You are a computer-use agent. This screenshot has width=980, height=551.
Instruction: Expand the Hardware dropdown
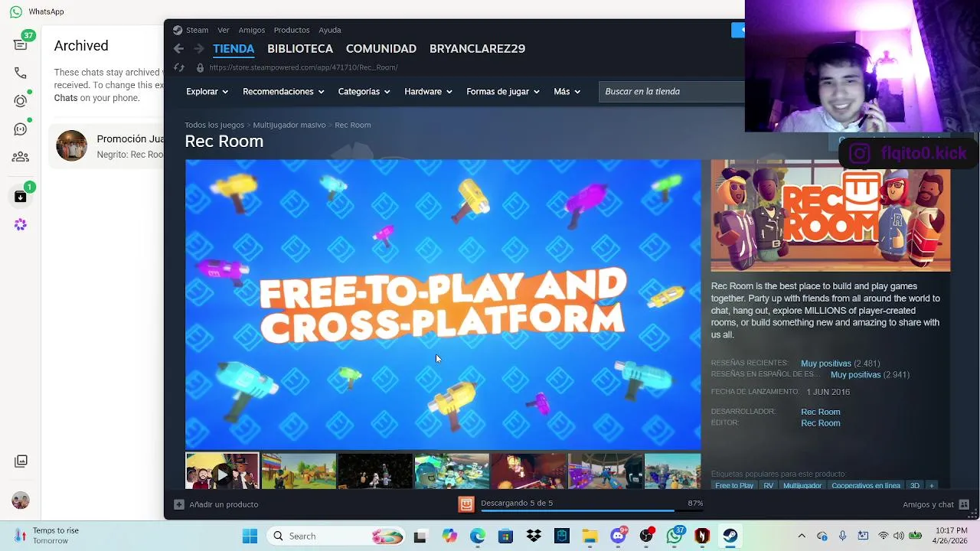[428, 92]
